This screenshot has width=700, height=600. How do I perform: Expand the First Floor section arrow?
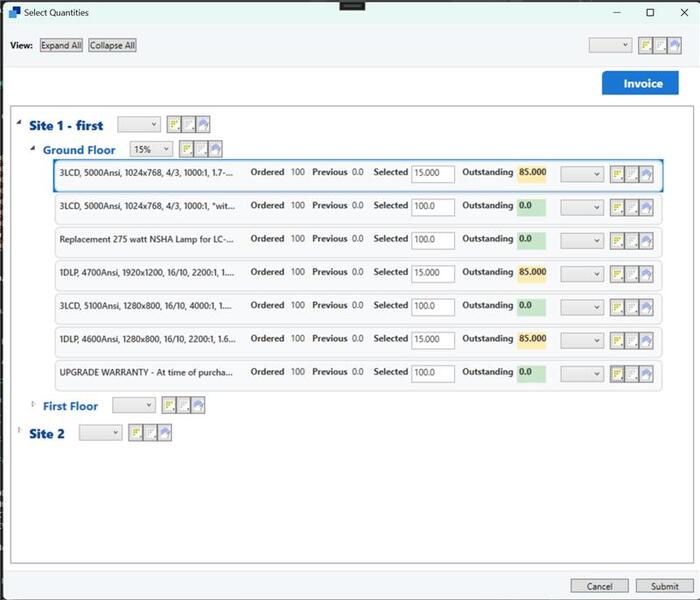point(33,404)
